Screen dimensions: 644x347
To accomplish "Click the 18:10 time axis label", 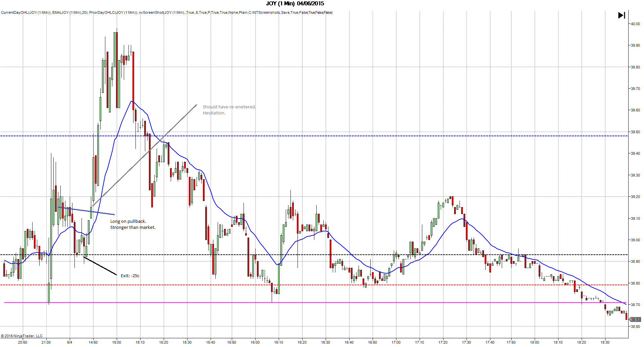I will (558, 342).
